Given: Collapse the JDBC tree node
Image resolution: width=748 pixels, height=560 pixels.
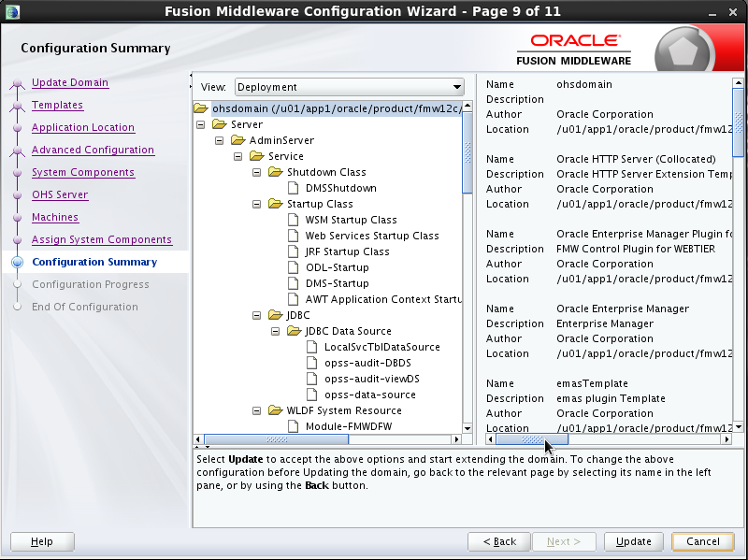Looking at the screenshot, I should tap(256, 315).
